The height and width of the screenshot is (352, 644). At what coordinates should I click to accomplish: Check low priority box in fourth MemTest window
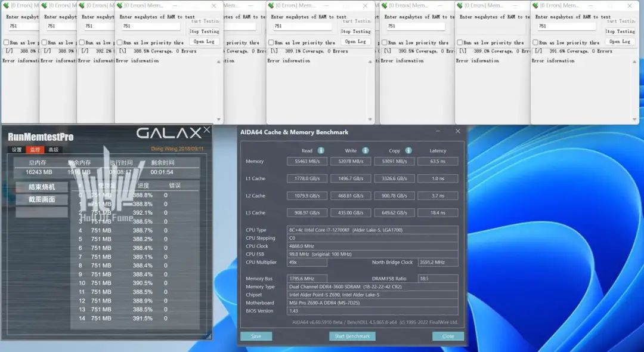120,43
